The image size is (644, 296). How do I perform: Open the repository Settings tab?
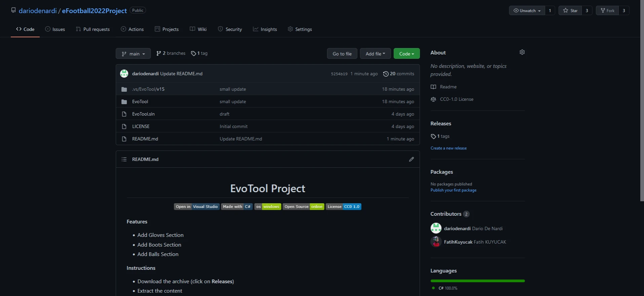tap(300, 29)
